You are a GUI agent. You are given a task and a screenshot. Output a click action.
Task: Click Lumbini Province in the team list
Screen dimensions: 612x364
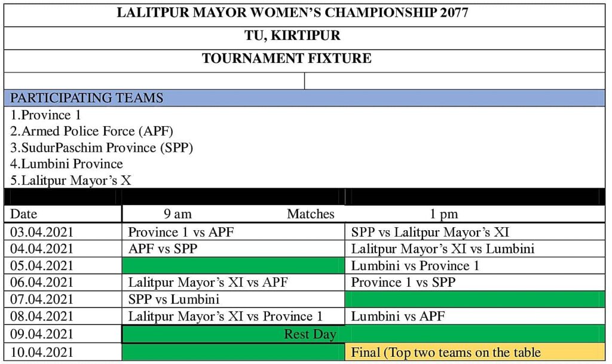coord(67,164)
